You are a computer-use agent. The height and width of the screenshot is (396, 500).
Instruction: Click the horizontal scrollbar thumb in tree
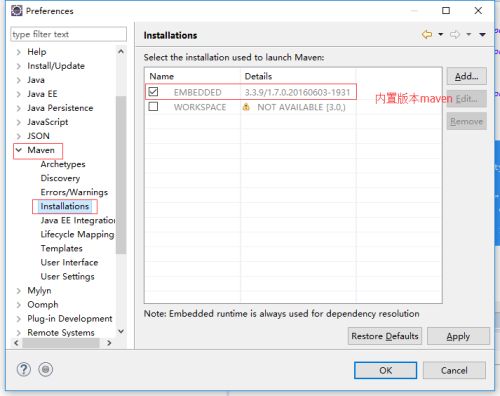pyautogui.click(x=61, y=343)
